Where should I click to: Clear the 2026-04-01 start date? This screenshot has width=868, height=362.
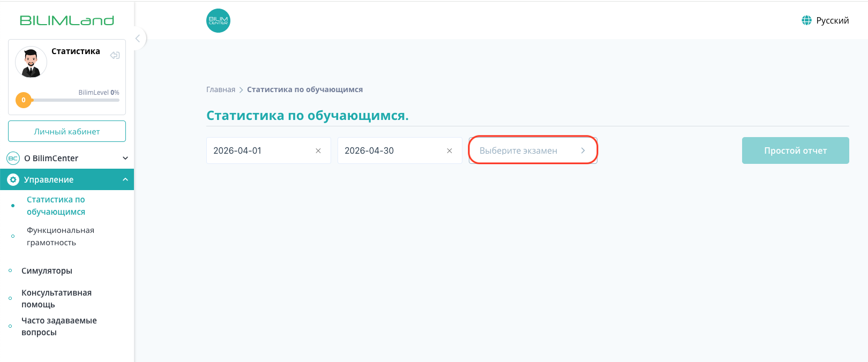[318, 151]
